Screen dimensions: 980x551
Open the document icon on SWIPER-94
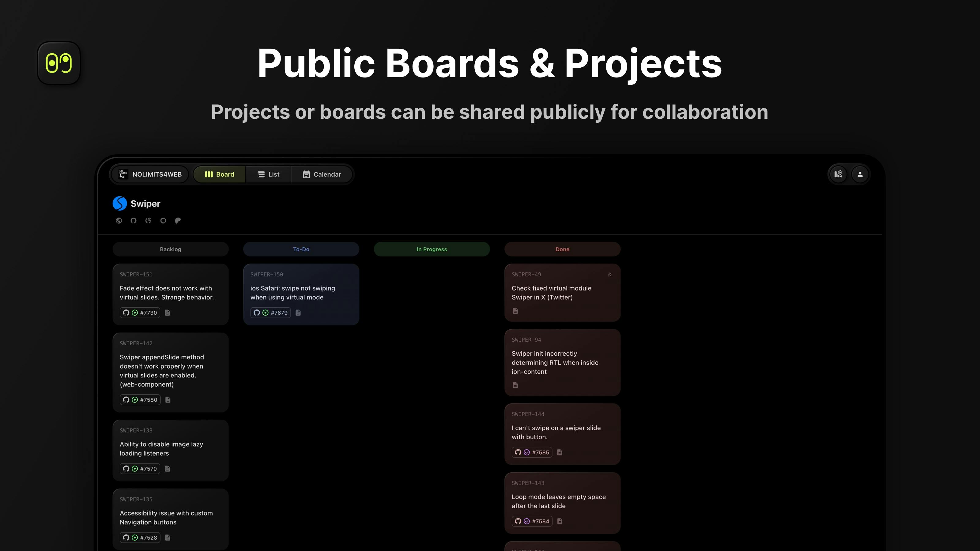(x=515, y=385)
